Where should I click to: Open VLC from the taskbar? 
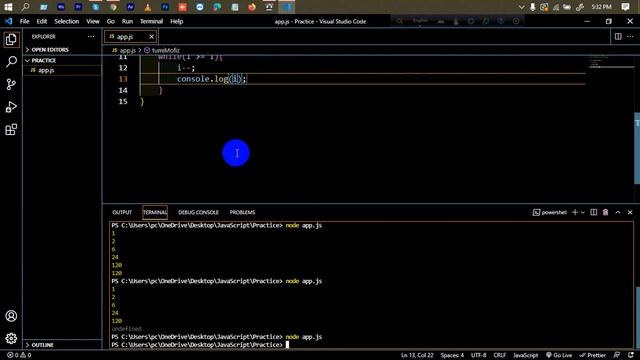click(x=148, y=7)
